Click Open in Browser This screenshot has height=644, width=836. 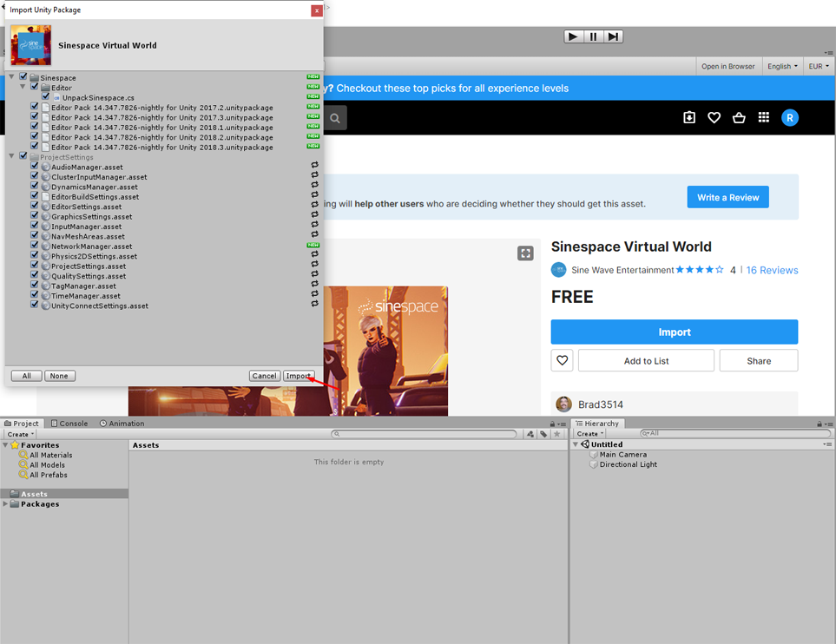[727, 66]
